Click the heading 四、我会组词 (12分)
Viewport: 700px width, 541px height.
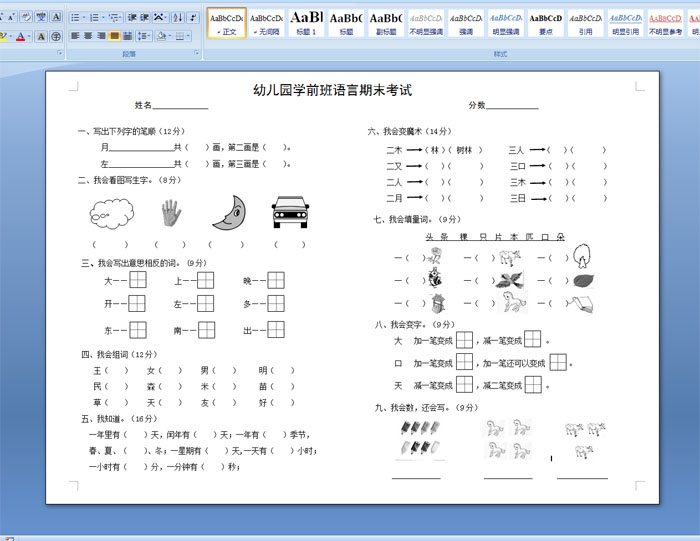coord(119,354)
